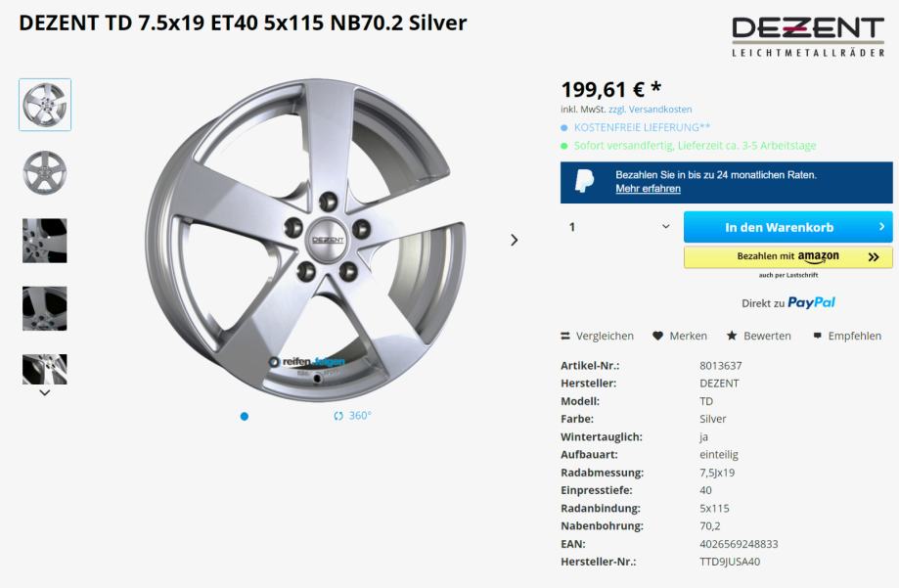Click the Merken heart icon
Viewport: 899px width, 588px height.
pos(657,337)
